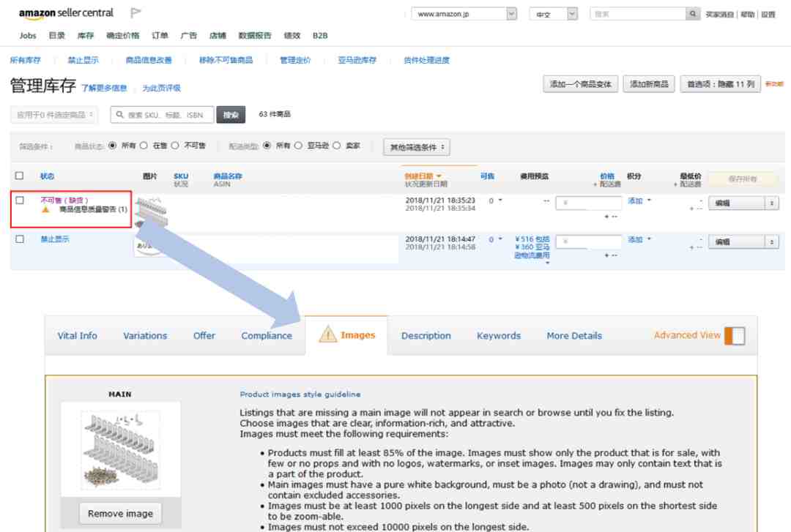This screenshot has width=791, height=532.
Task: Click the flag icon beside the logo
Action: [x=135, y=13]
